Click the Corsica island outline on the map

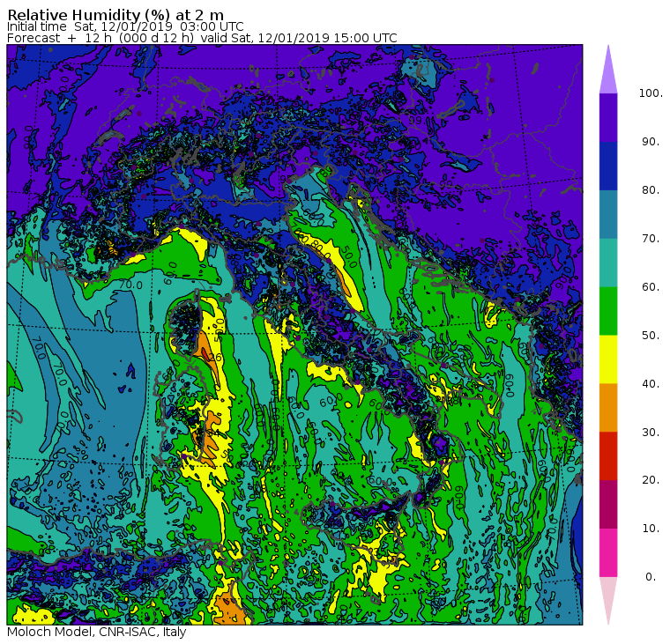click(185, 324)
